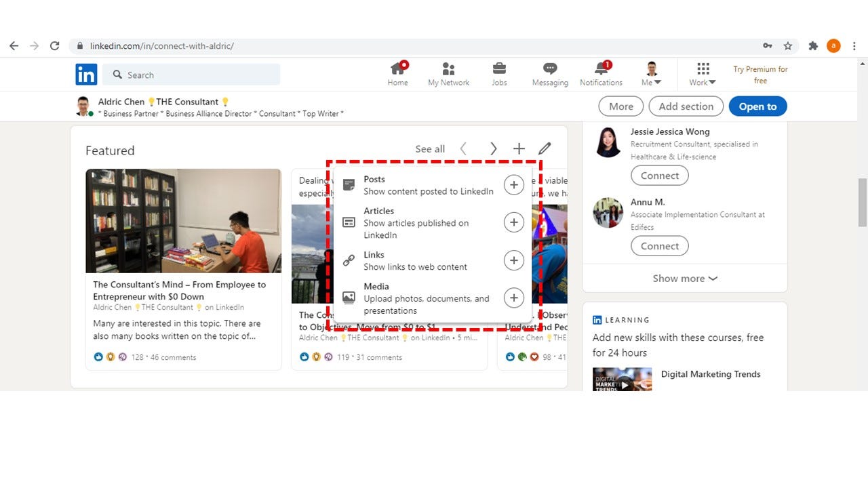
Task: Click Aldric Chen's small profile avatar
Action: point(83,106)
